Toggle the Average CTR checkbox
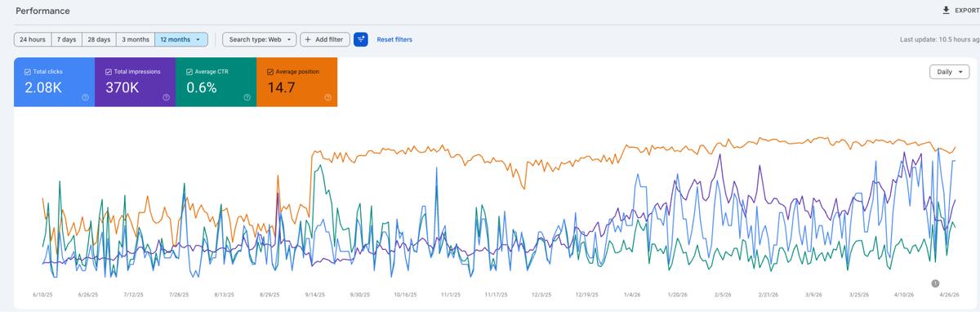The width and height of the screenshot is (980, 312). click(x=189, y=72)
